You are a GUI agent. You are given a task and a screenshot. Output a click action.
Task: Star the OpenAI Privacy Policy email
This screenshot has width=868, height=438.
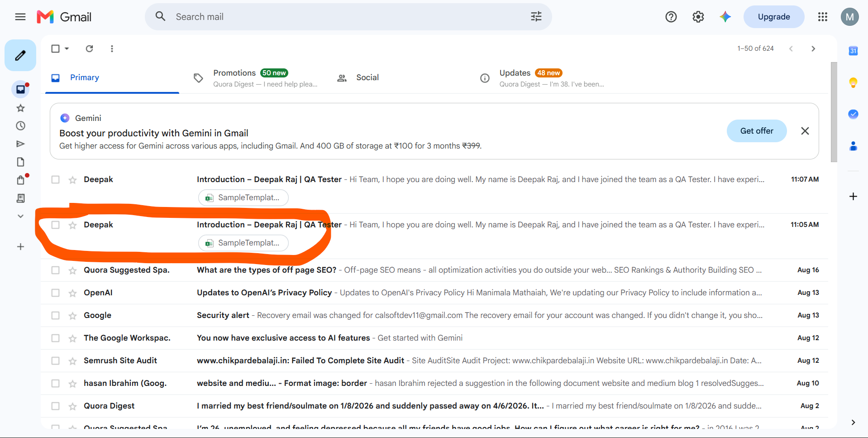tap(72, 293)
